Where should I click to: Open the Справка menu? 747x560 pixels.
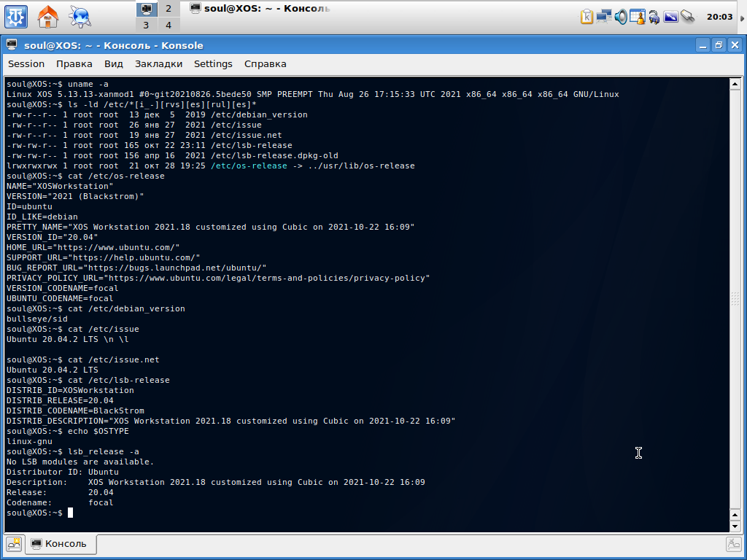266,64
